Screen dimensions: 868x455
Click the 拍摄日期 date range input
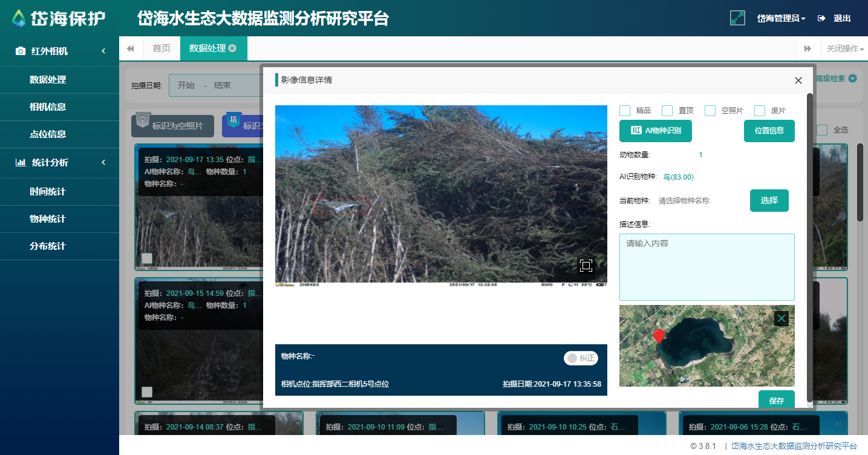(x=215, y=85)
